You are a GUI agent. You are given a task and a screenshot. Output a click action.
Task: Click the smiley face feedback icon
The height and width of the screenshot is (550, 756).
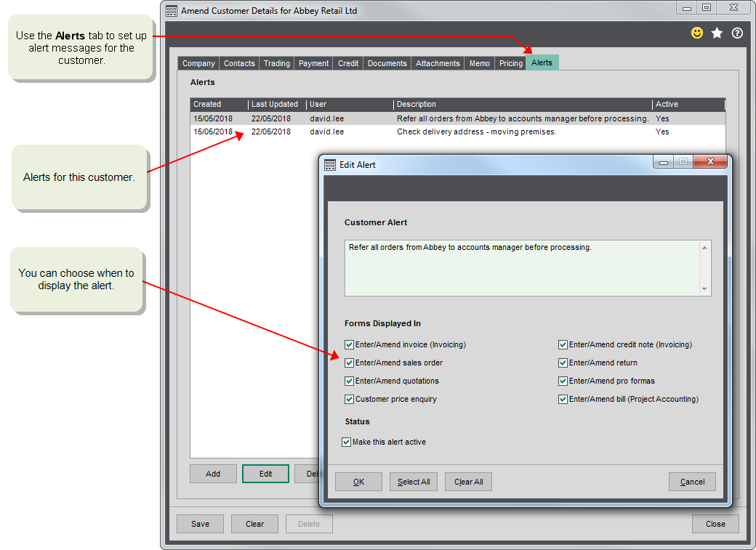tap(697, 33)
